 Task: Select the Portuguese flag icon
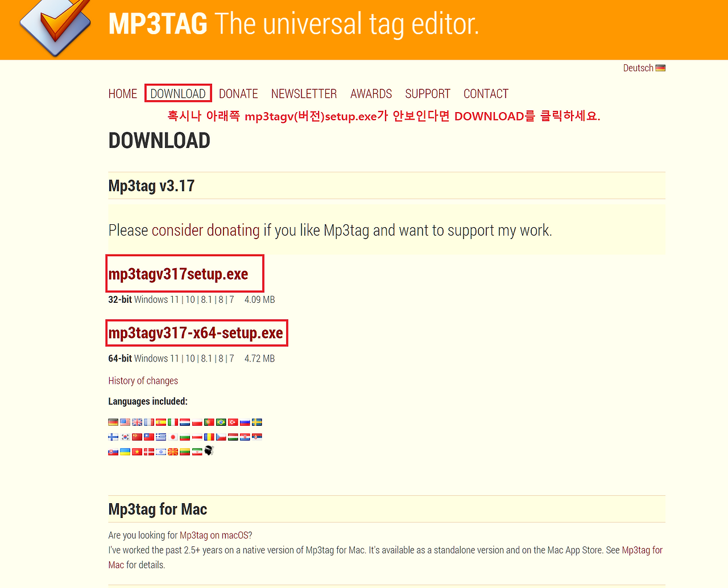209,422
